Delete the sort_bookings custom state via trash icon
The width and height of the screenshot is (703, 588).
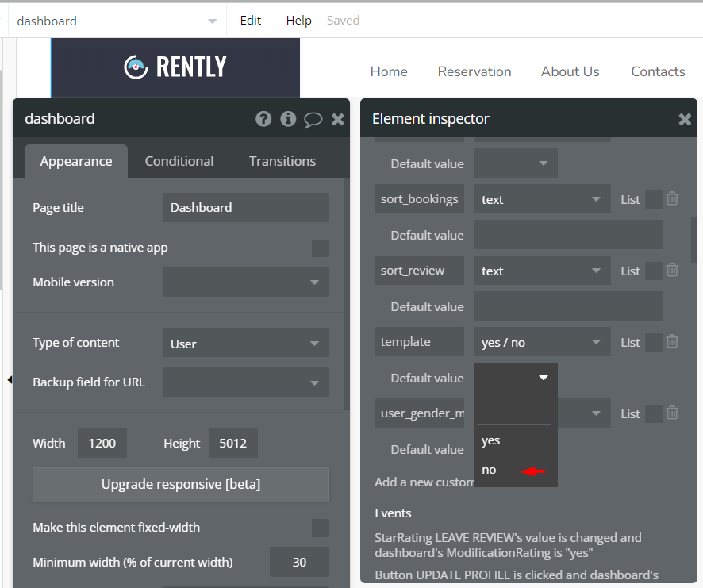(672, 199)
